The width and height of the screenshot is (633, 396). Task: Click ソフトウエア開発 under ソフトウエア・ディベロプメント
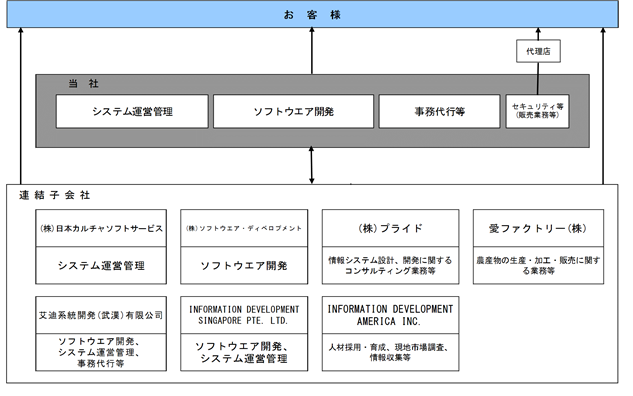tap(244, 266)
